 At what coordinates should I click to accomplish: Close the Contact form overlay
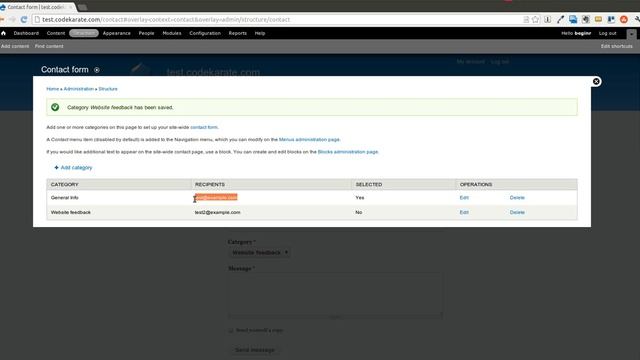point(596,82)
